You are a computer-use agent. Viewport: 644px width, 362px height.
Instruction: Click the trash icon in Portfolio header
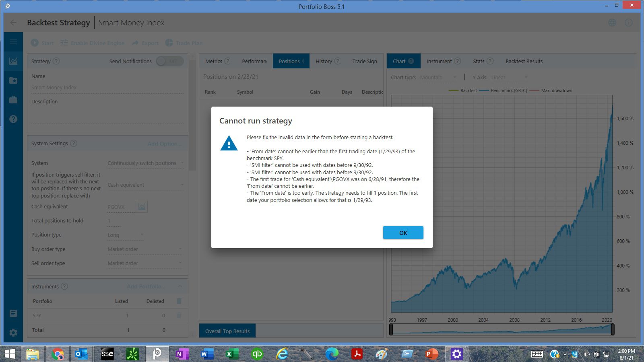(179, 301)
